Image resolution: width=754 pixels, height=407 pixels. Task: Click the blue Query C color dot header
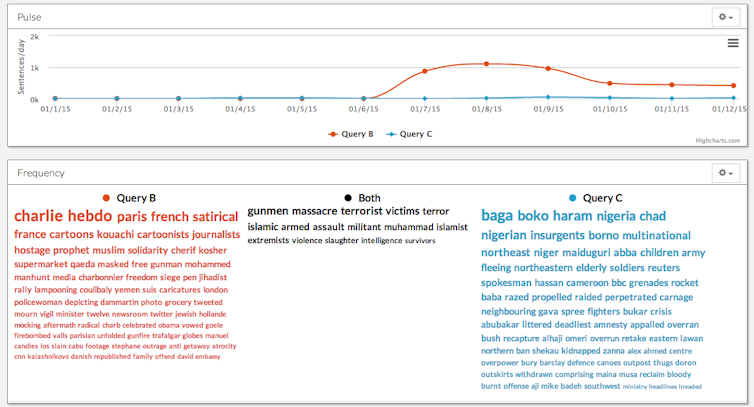572,198
